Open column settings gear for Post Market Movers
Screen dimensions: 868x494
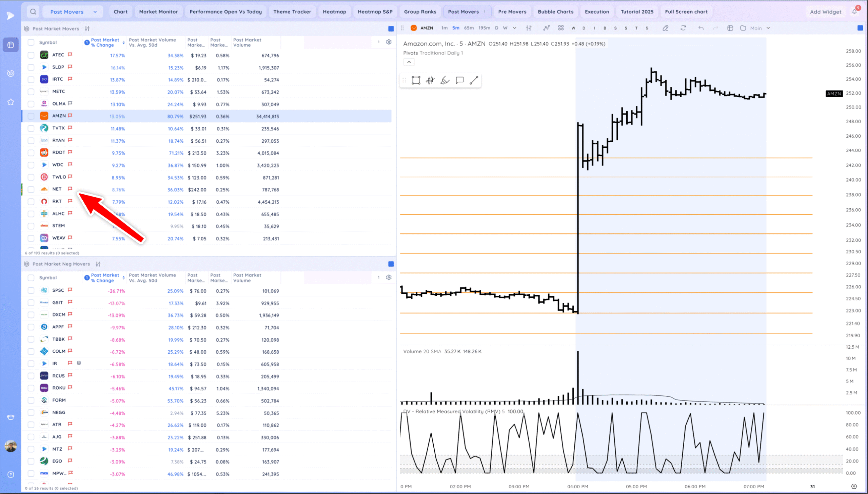[x=389, y=42]
